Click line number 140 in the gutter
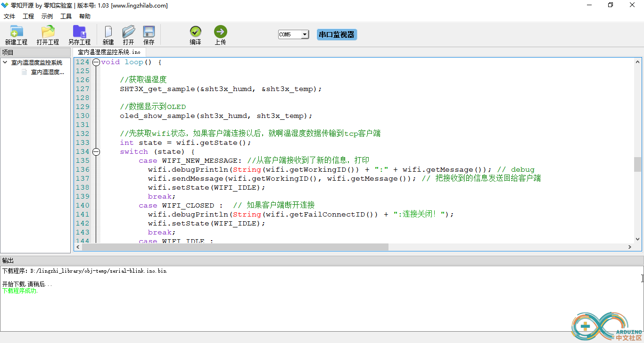 [x=83, y=206]
